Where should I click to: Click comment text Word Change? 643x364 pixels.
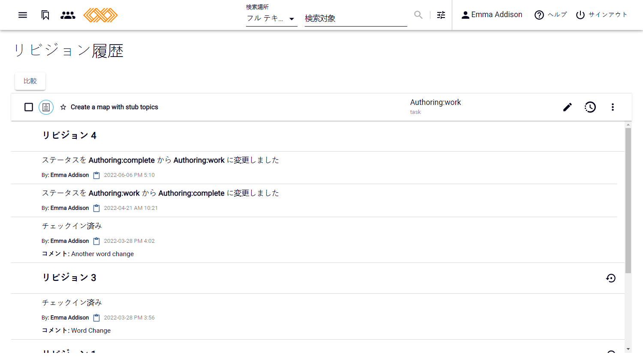91,331
